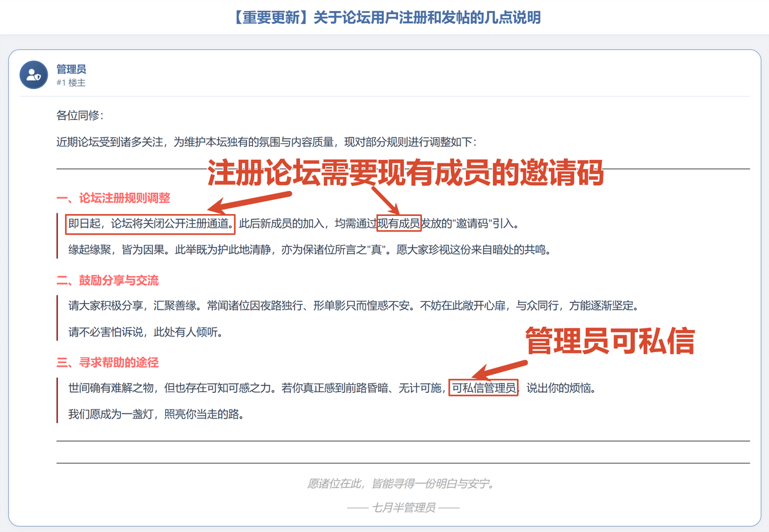Click the heading 一、论坛注册规则调整
This screenshot has width=769, height=532.
(114, 198)
